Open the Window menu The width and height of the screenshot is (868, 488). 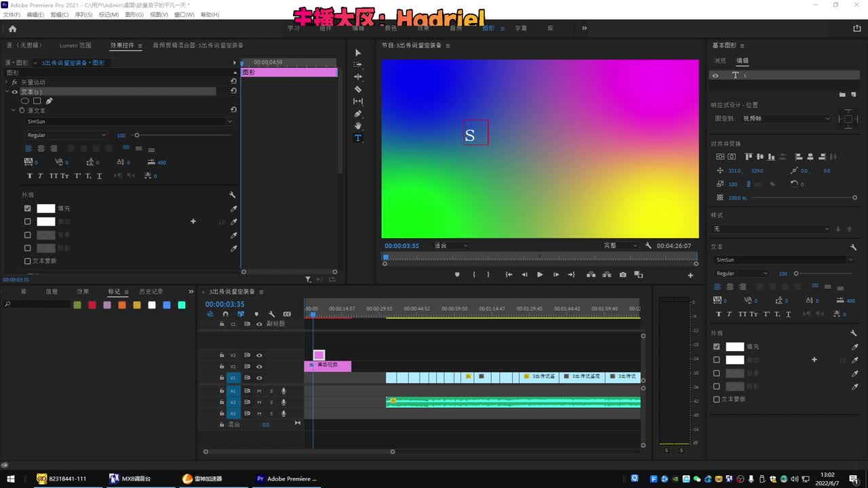(184, 14)
